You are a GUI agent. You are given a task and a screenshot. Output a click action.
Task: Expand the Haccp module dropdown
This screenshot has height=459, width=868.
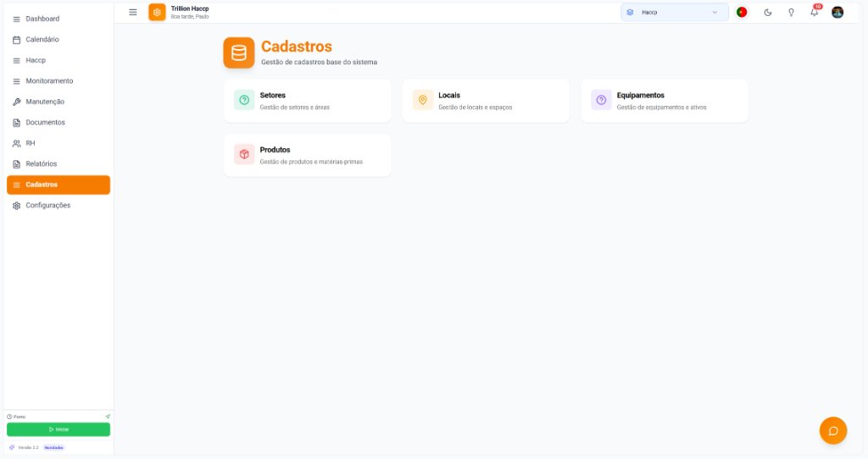coord(674,12)
